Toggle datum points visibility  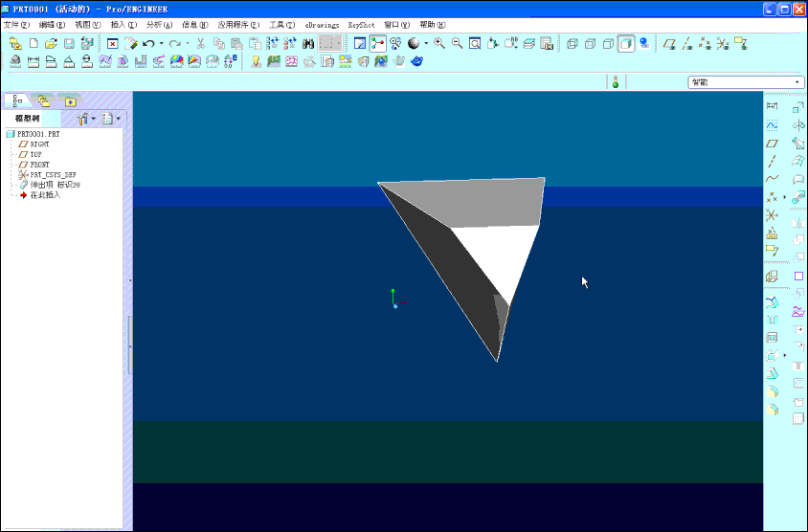(x=705, y=44)
